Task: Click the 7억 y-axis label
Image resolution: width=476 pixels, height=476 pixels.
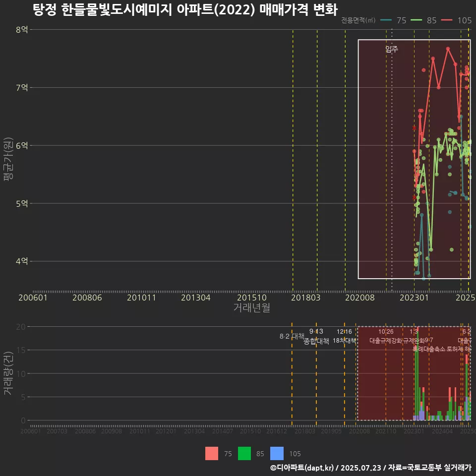Action: pos(22,87)
